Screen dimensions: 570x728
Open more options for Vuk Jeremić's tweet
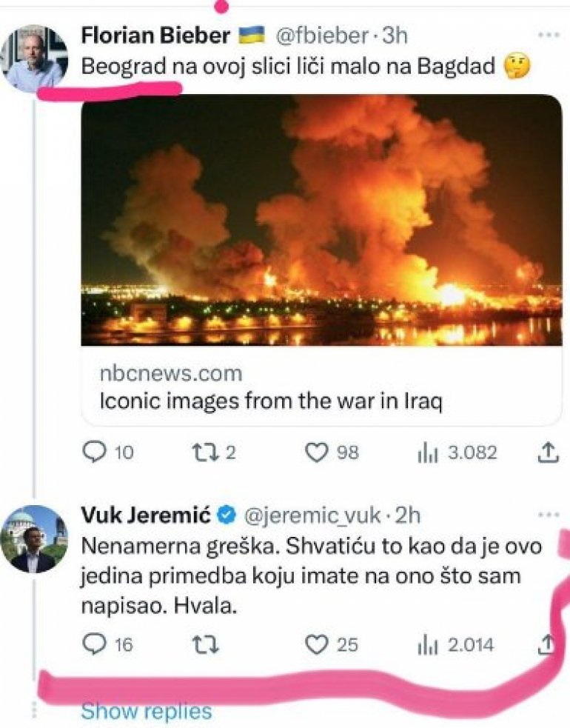click(x=549, y=514)
